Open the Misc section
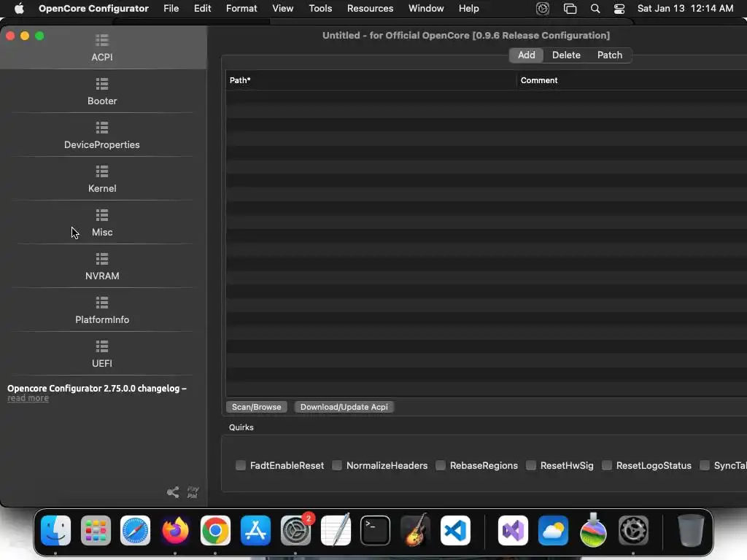747x560 pixels. click(x=102, y=223)
